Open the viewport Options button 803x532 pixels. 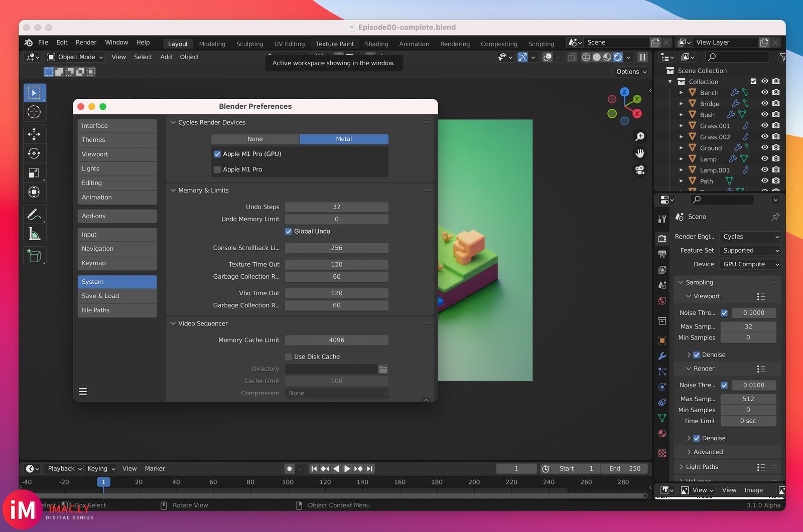[x=631, y=72]
